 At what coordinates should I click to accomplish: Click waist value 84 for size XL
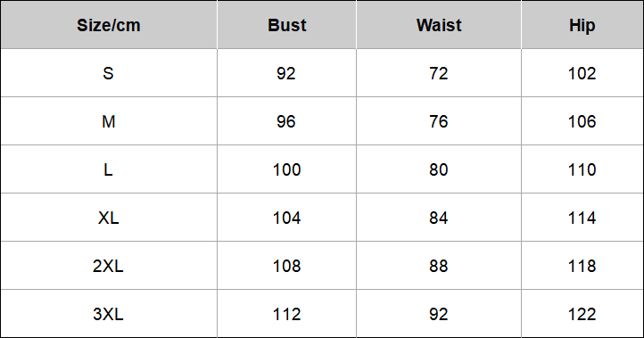coord(439,218)
